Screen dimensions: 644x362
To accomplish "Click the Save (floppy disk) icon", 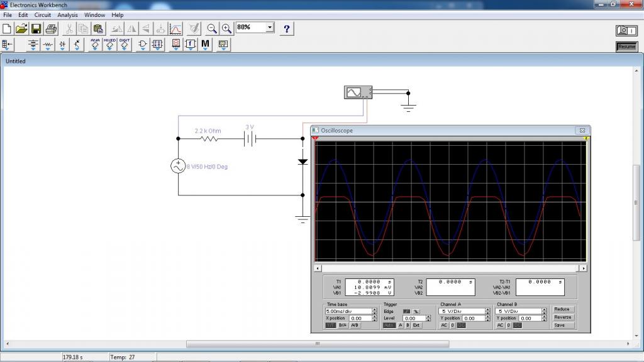I will [x=36, y=28].
